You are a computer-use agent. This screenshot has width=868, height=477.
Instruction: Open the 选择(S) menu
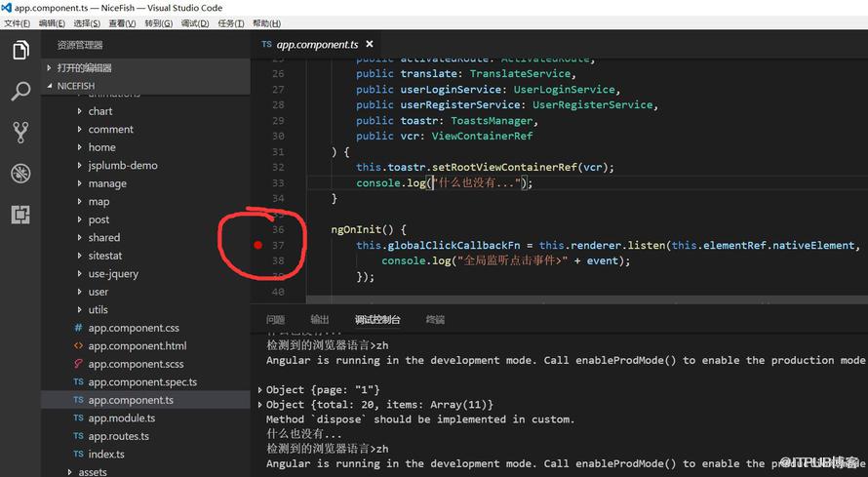pos(87,23)
